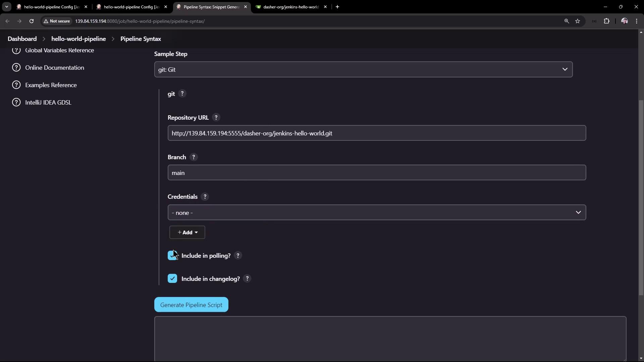This screenshot has width=644, height=362.
Task: Uncheck Include in changelog checkbox
Action: pos(172,279)
